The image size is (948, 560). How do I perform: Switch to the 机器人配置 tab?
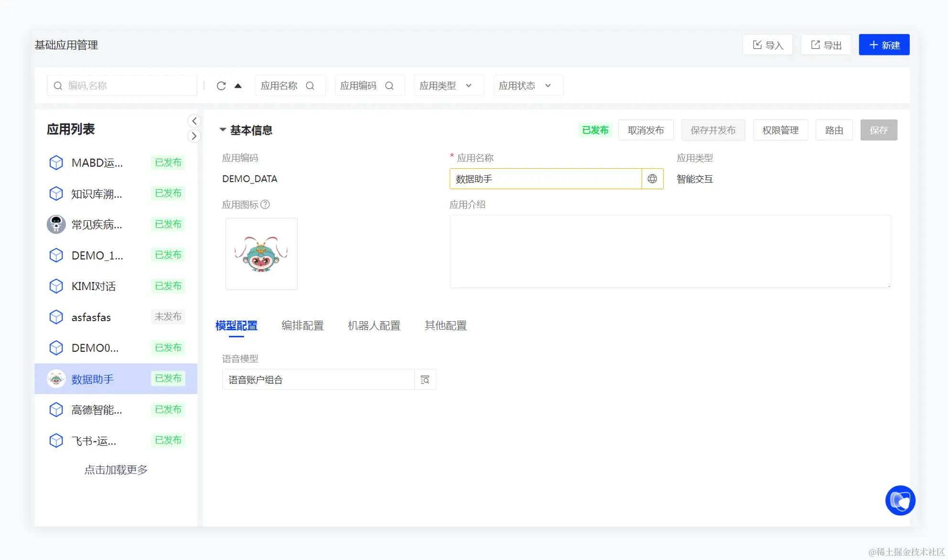374,325
